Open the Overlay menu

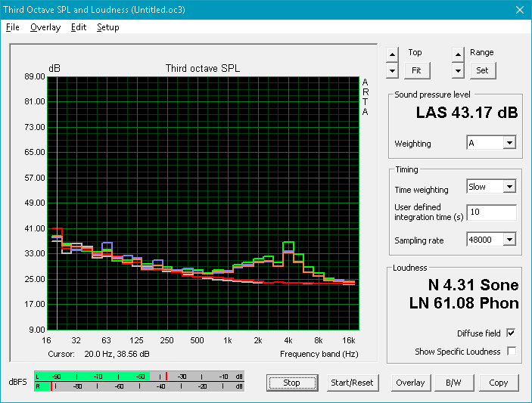tap(45, 27)
